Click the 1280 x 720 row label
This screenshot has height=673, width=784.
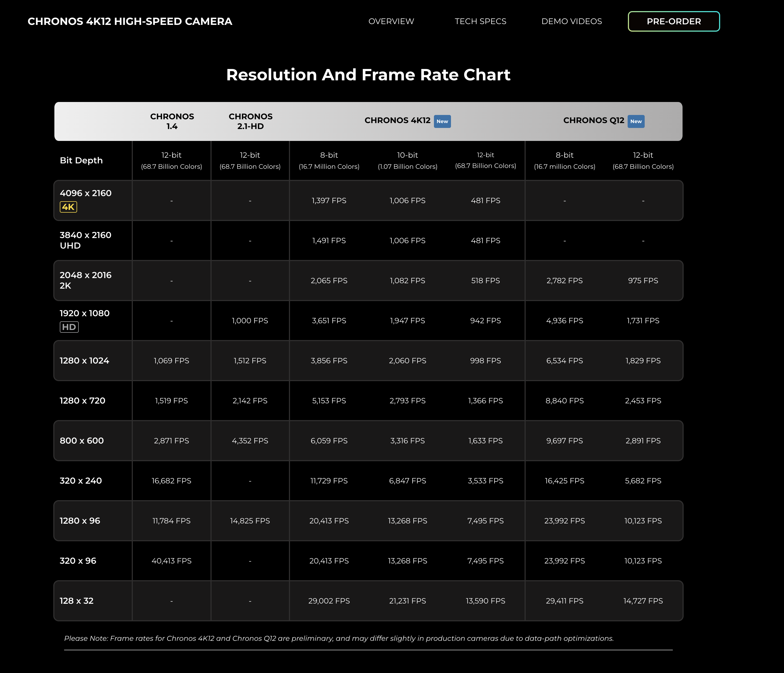82,401
